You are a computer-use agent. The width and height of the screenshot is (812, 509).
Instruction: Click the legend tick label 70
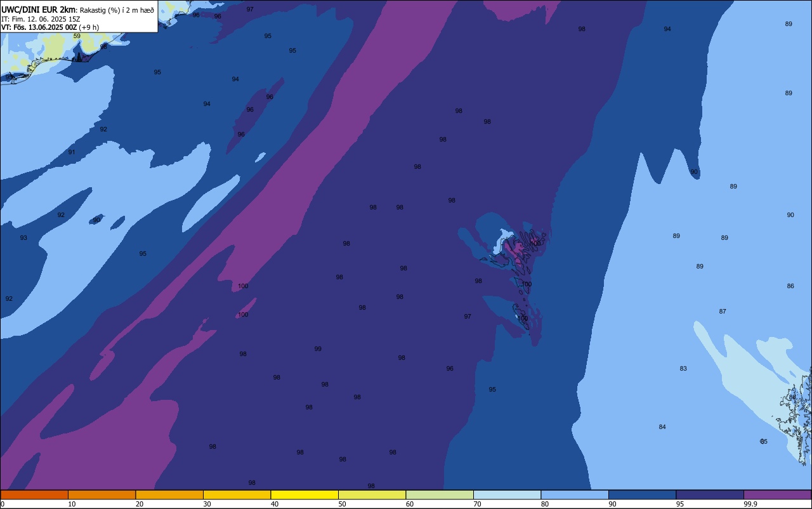(477, 504)
